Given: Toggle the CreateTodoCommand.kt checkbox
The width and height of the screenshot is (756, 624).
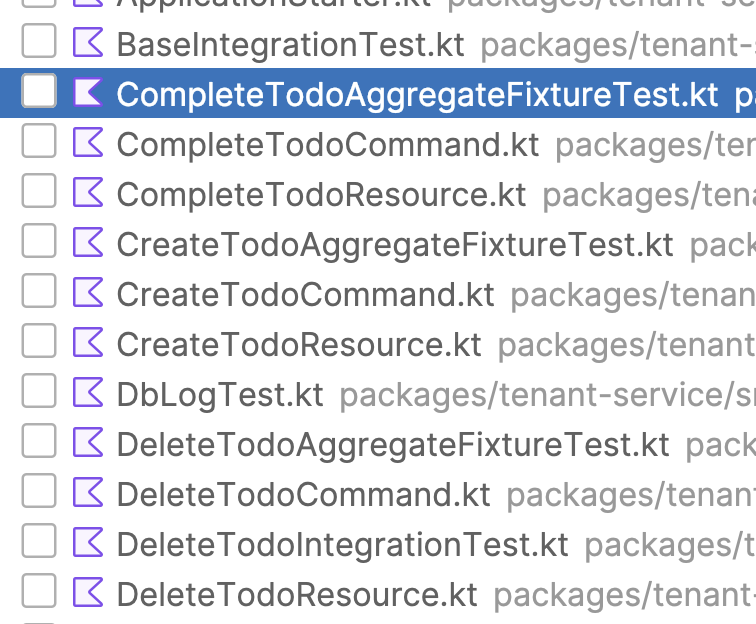Looking at the screenshot, I should pos(39,293).
